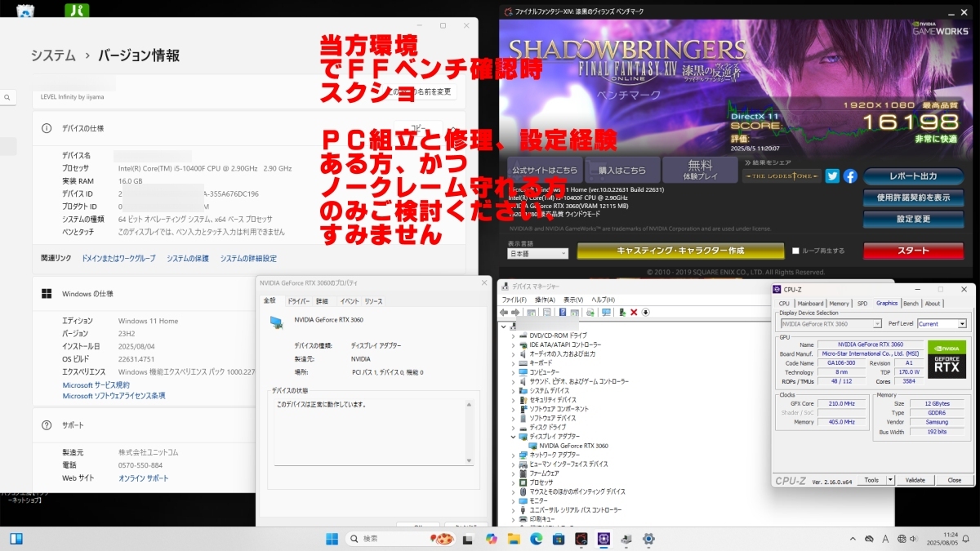This screenshot has height=551, width=980.
Task: Click Recycle Bin desktop icon
Action: (x=26, y=10)
